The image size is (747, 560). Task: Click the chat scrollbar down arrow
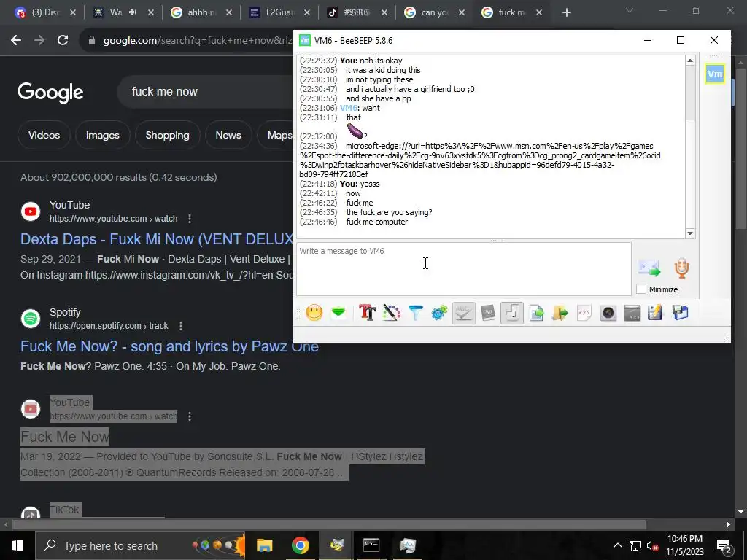click(690, 233)
